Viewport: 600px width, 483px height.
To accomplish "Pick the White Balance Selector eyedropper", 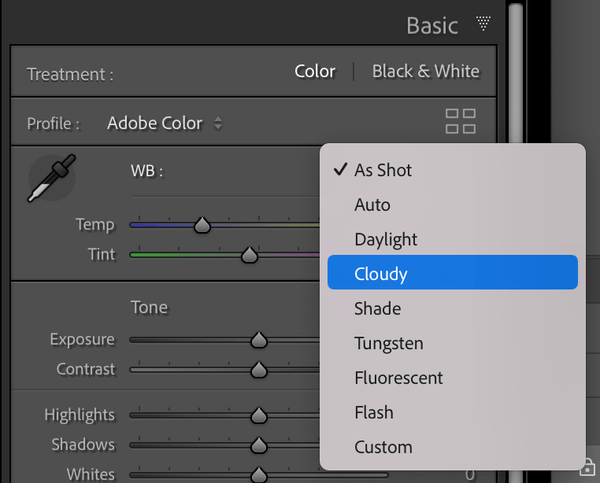I will [52, 178].
